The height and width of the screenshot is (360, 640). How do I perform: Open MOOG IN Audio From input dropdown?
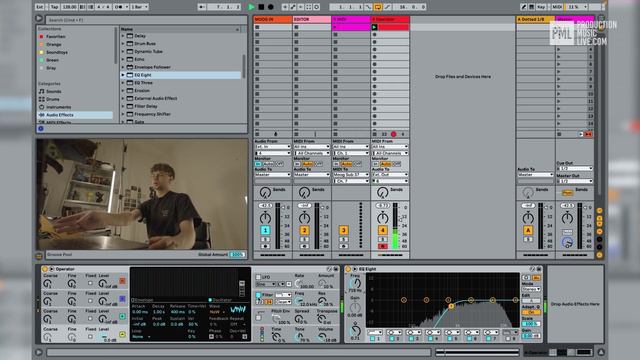[x=273, y=147]
